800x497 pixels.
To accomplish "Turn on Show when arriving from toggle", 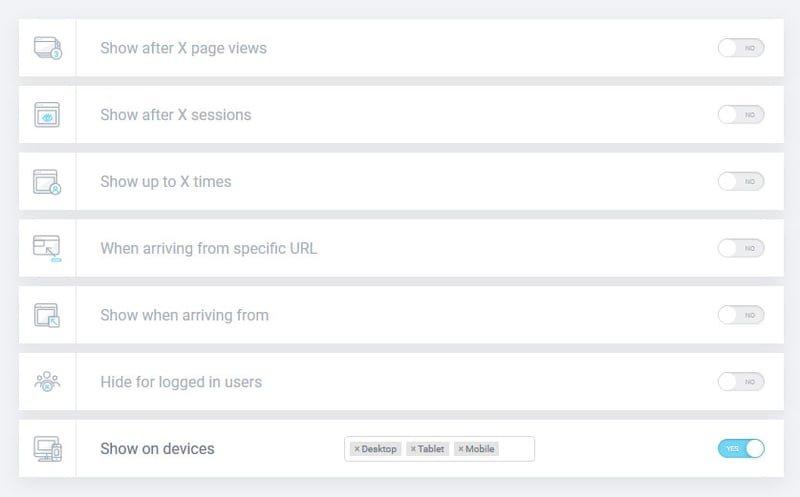I will pos(741,315).
